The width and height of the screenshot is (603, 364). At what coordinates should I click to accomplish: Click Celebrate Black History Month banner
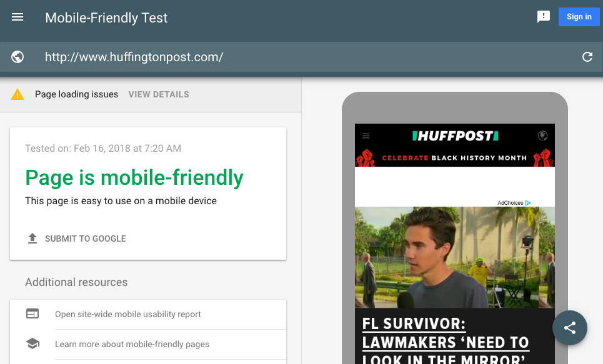[x=454, y=157]
